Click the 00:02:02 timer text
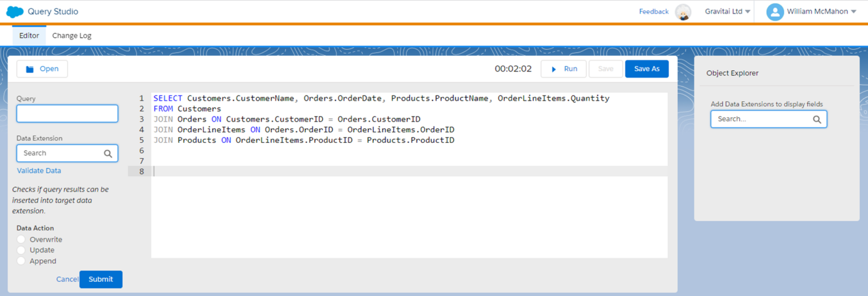The width and height of the screenshot is (868, 296). point(513,69)
